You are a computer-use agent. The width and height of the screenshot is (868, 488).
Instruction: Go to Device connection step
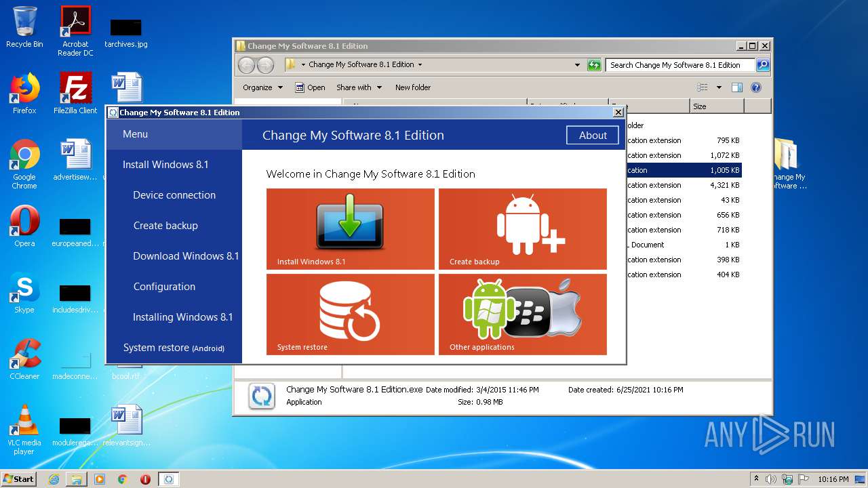click(174, 195)
